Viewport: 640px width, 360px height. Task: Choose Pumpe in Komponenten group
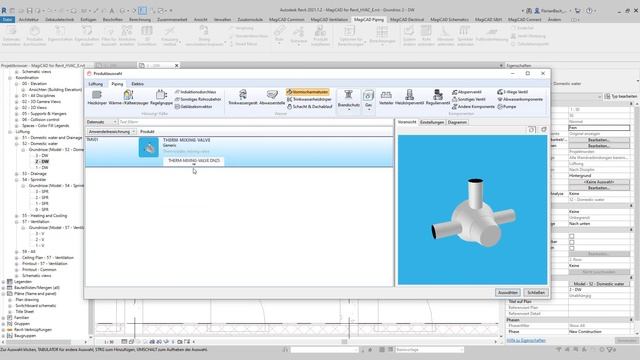[x=507, y=107]
